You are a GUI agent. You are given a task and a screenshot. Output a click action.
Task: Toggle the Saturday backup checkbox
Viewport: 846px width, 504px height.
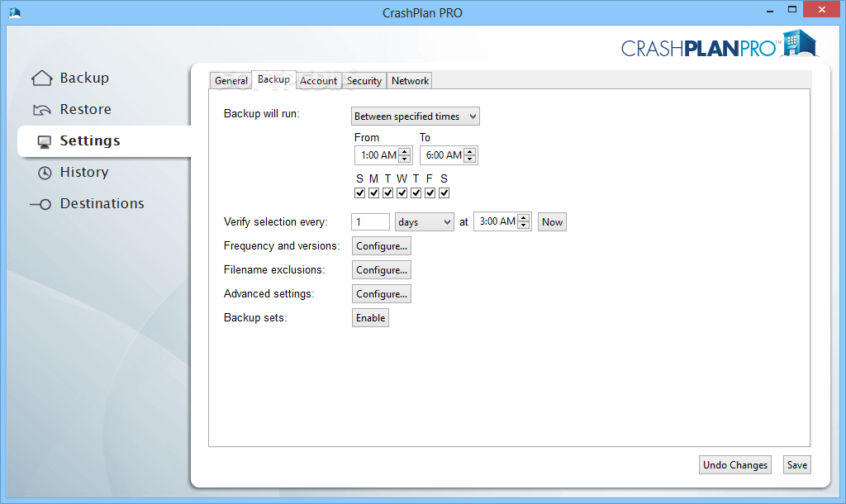click(444, 193)
